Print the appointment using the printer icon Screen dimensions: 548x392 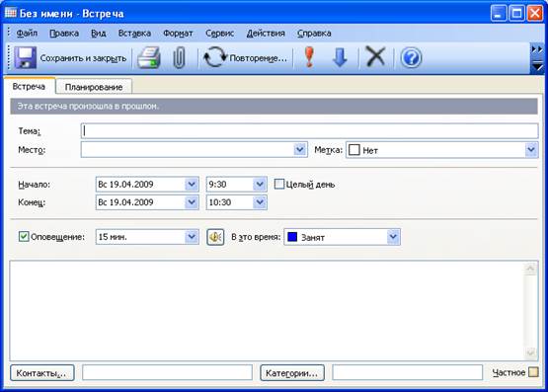coord(148,57)
